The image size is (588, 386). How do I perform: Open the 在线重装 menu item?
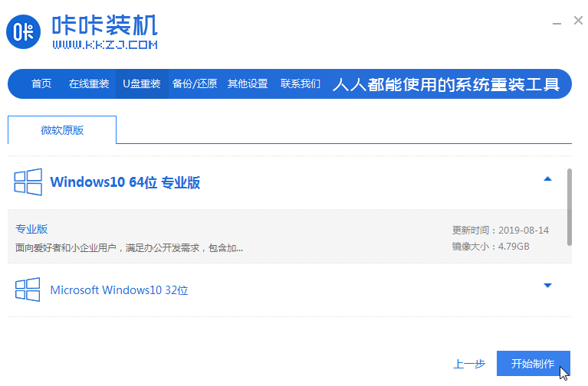89,84
